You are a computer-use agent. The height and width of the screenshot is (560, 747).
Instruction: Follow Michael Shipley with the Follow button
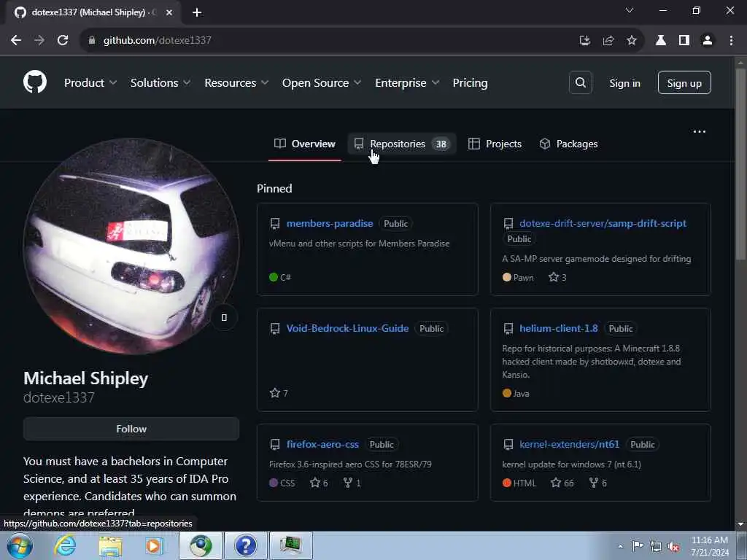(131, 429)
